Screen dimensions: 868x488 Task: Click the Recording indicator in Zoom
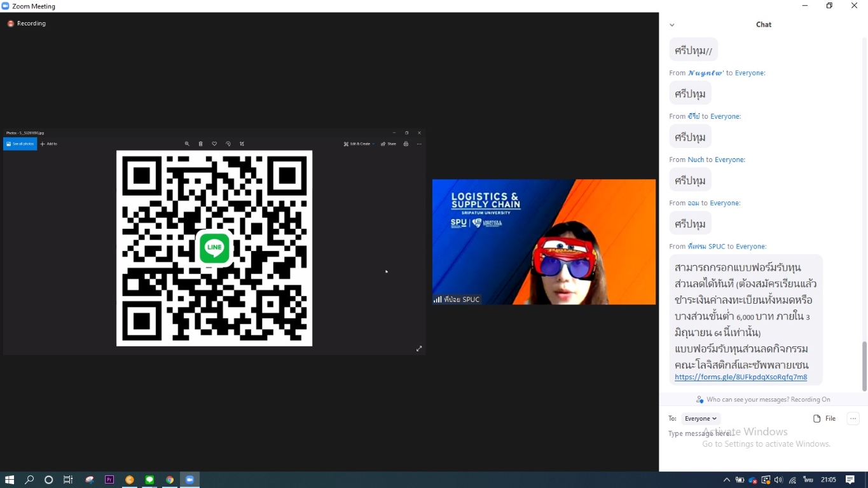tap(27, 24)
